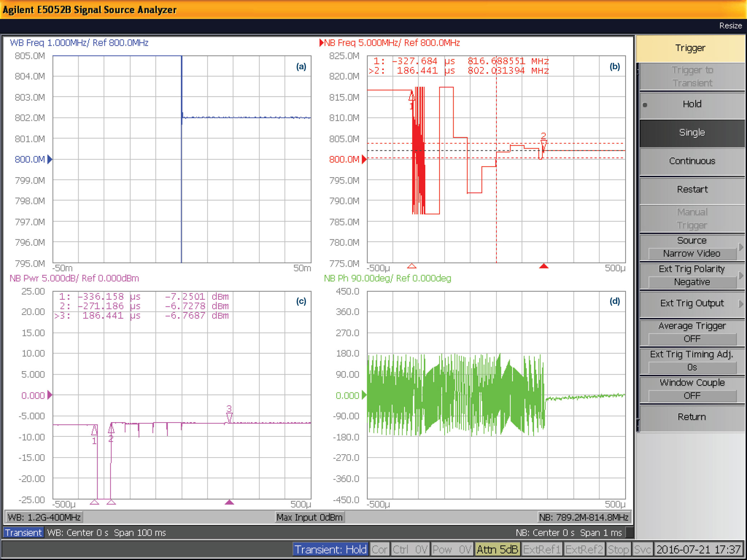Click the green 0.000 phase reference arrow

364,395
